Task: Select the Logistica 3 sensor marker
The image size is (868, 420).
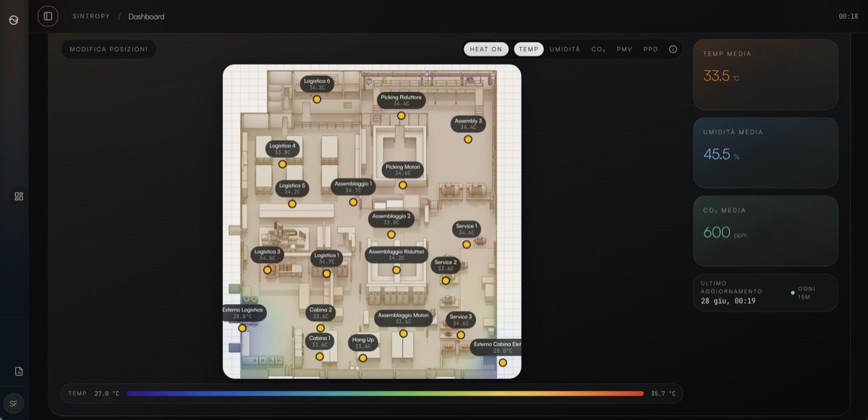Action: [x=267, y=270]
